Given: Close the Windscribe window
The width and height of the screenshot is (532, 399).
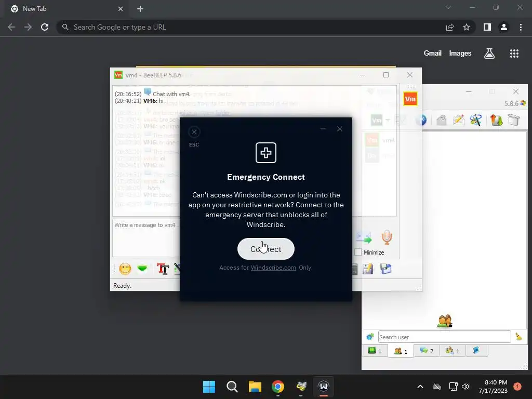Looking at the screenshot, I should [340, 129].
